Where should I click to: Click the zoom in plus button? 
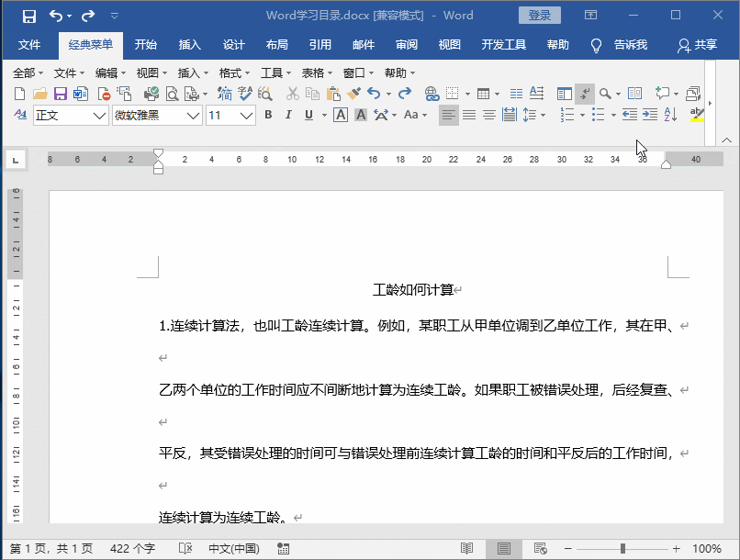[677, 549]
